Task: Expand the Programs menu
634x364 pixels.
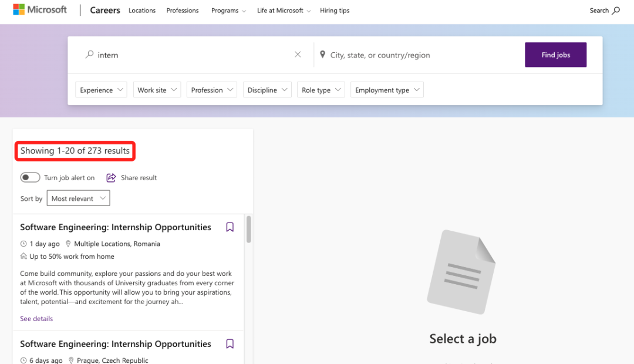Action: pos(228,11)
